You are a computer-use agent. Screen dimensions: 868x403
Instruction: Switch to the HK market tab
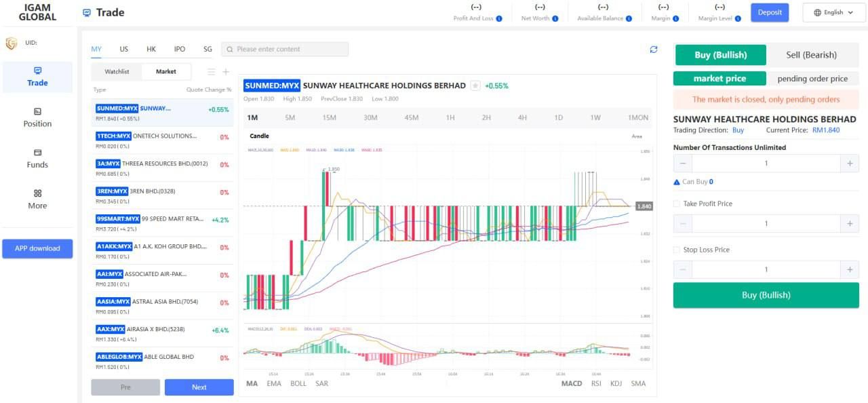(151, 49)
